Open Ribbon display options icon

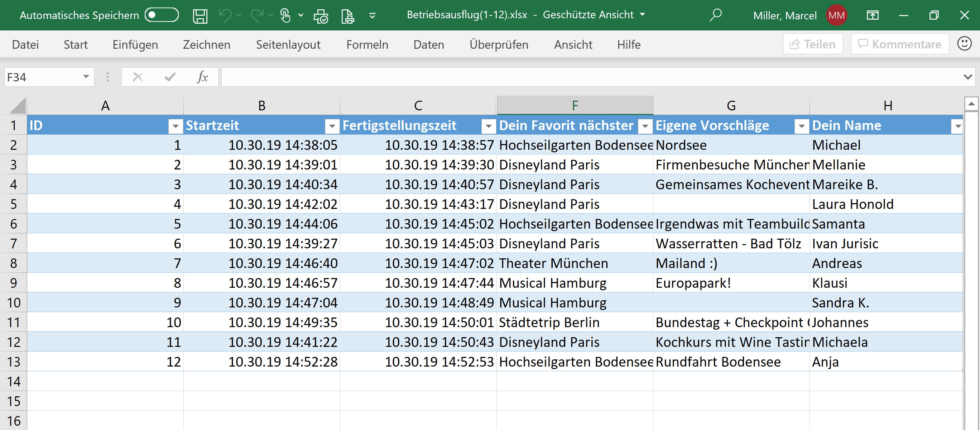point(873,16)
